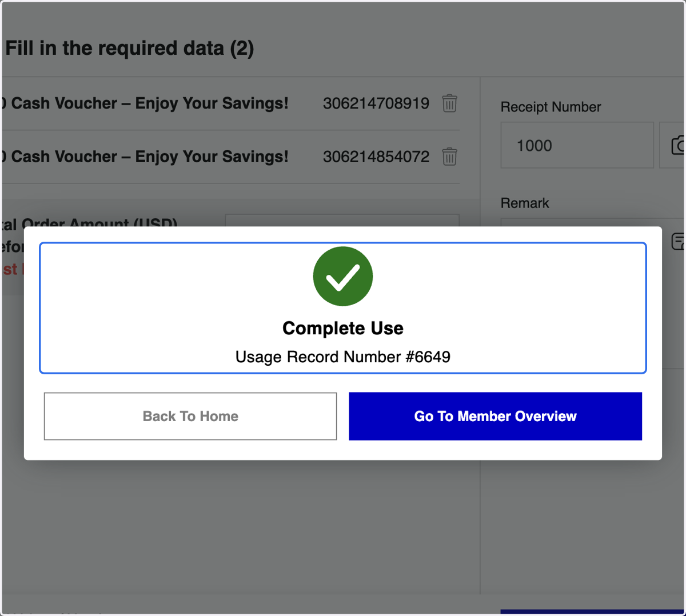
Task: Click the note icon beside Remark field
Action: point(678,241)
